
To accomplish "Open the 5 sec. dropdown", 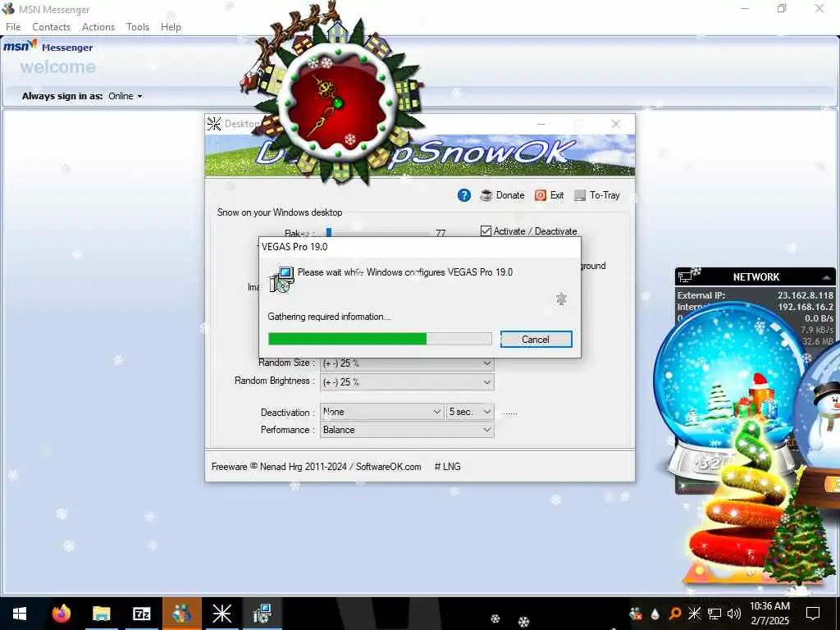I will point(469,412).
